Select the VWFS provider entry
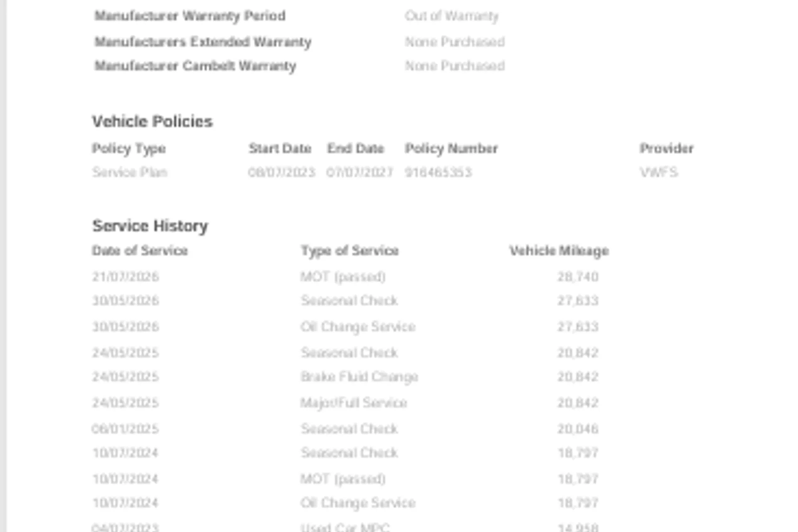This screenshot has height=532, width=798. 659,172
